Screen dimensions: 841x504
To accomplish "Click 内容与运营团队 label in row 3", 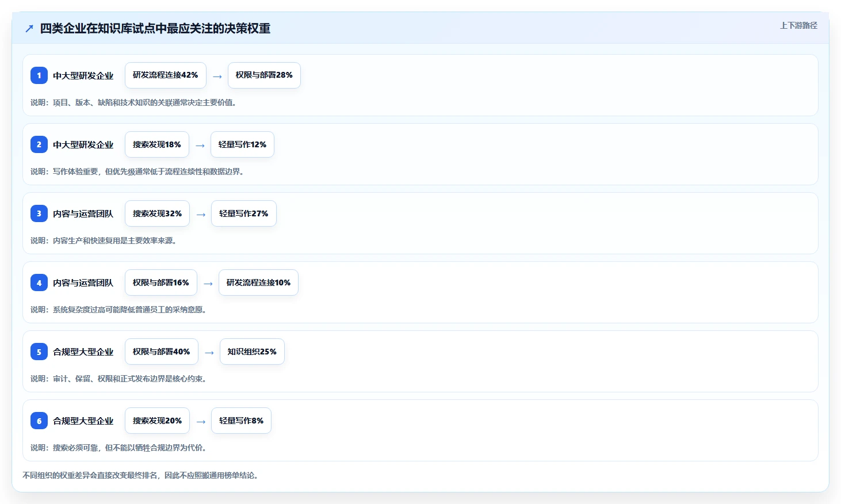I will (83, 213).
